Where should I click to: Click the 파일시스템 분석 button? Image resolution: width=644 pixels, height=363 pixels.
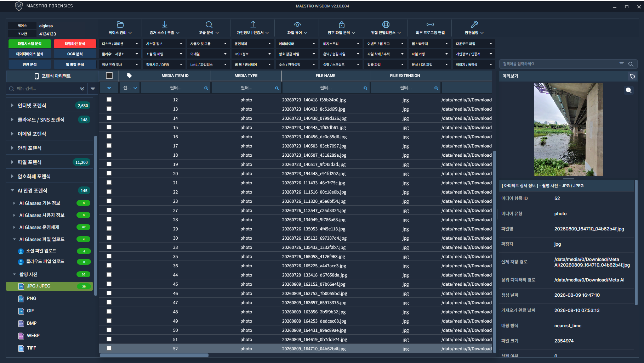coord(30,44)
